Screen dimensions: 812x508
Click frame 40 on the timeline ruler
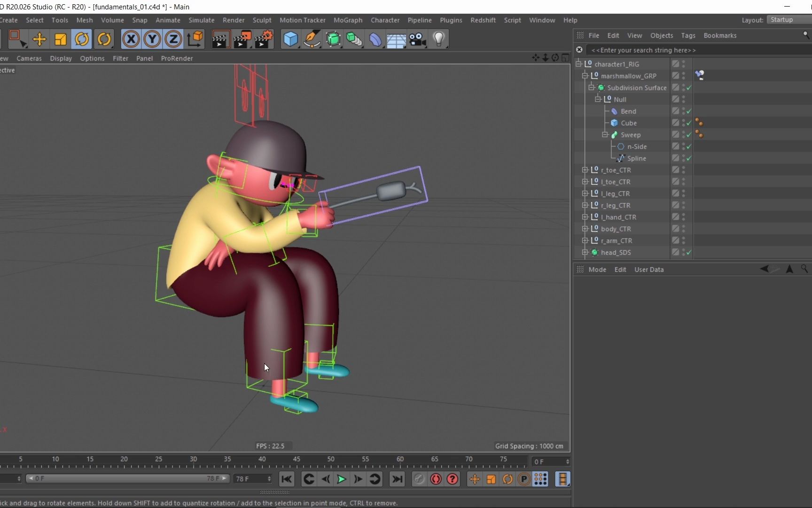263,460
